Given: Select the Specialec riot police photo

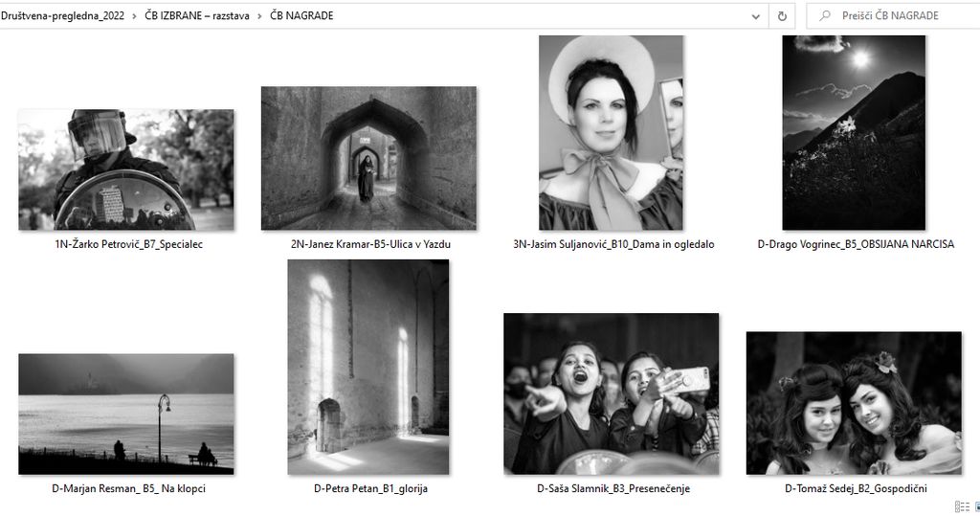Looking at the screenshot, I should 125,169.
